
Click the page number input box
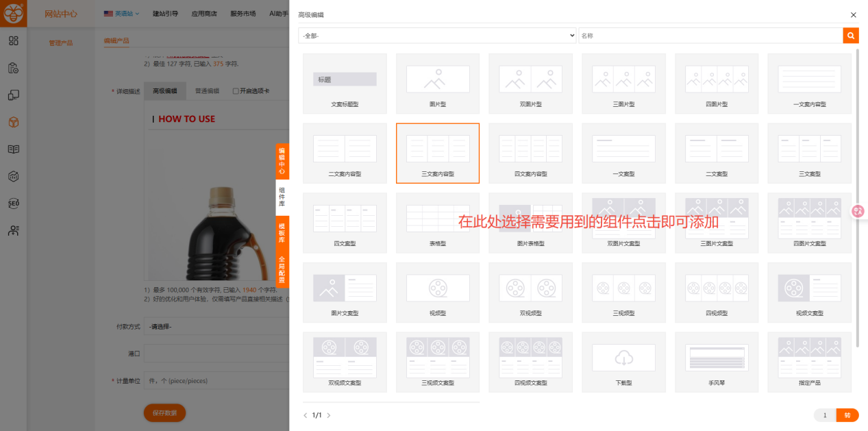(825, 415)
